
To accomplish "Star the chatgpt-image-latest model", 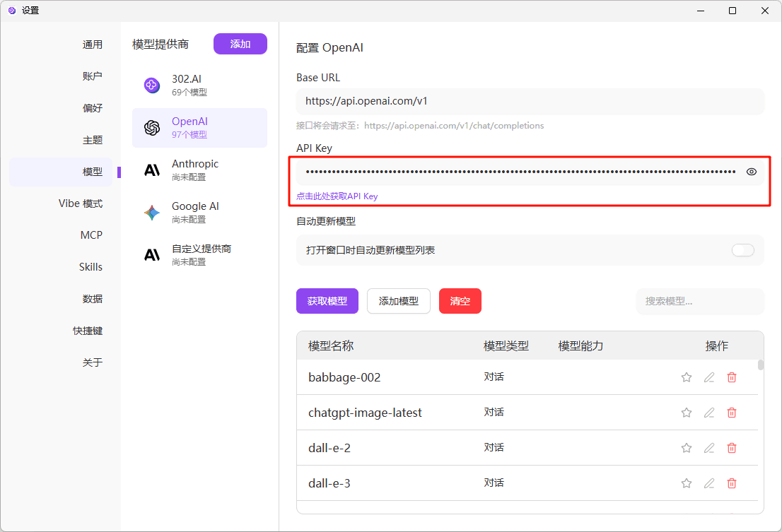I will click(687, 413).
